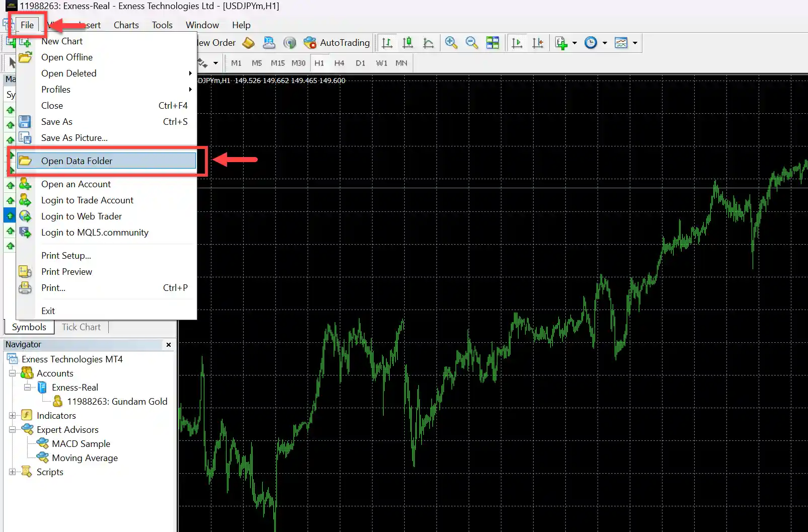Select the H4 timeframe button
This screenshot has width=808, height=532.
339,63
